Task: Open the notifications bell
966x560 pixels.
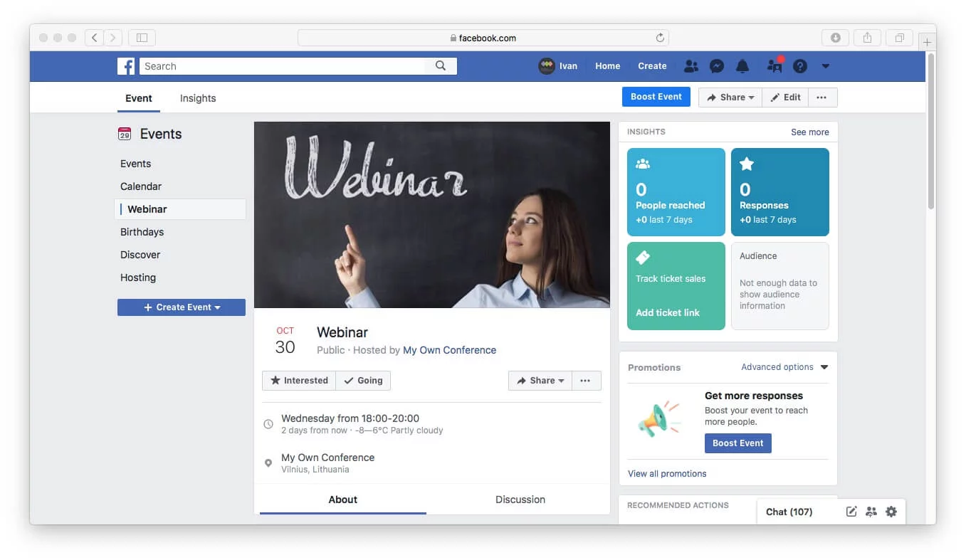Action: [x=742, y=65]
